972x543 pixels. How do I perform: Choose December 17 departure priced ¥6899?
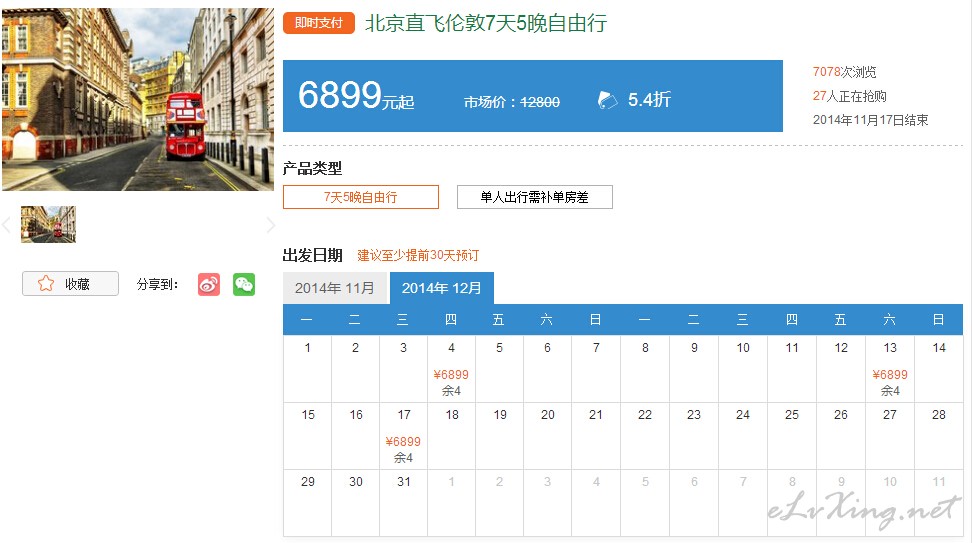click(x=404, y=436)
